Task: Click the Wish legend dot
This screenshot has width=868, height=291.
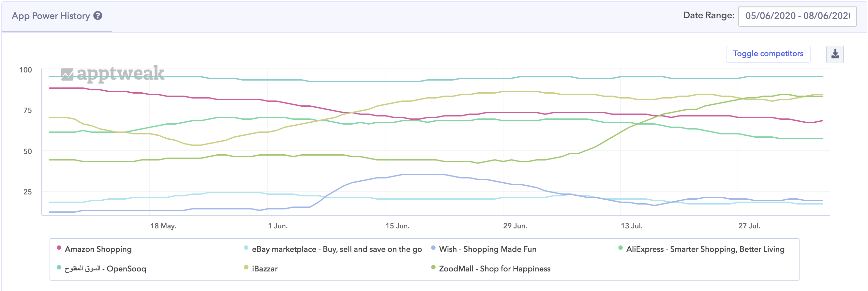Action: (433, 249)
